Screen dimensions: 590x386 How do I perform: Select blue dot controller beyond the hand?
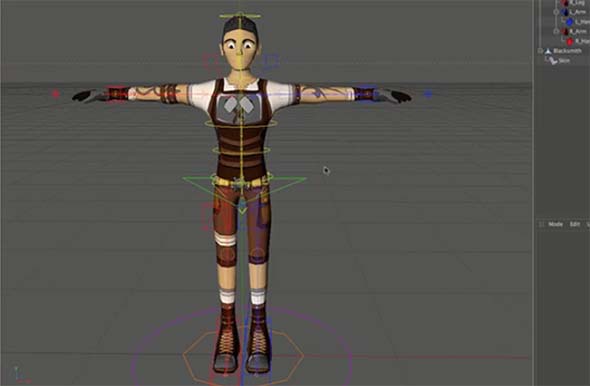(428, 94)
